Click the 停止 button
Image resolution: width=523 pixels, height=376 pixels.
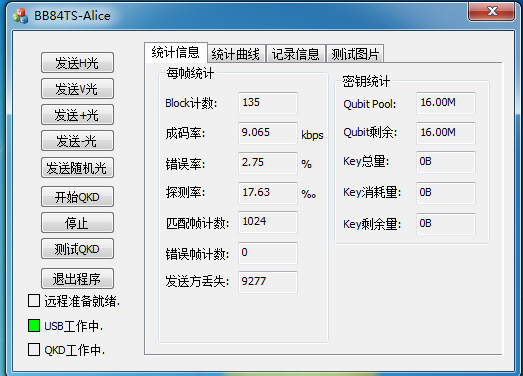click(x=77, y=223)
